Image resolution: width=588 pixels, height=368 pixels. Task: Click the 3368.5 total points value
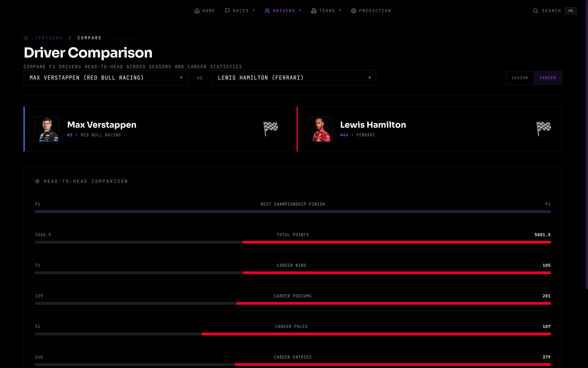click(43, 235)
